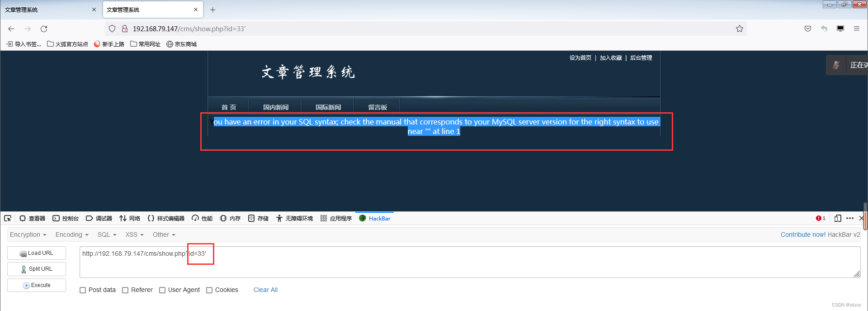Enable the User Agent checkbox
Viewport: 868px width, 311px height.
(x=162, y=290)
